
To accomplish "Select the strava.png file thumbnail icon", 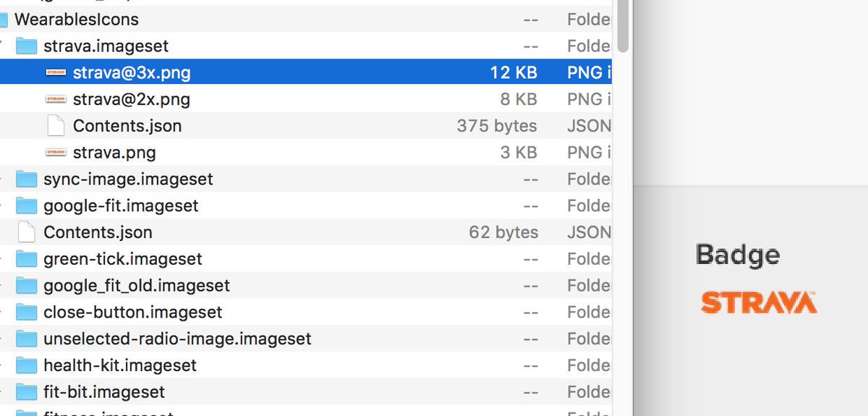I will pyautogui.click(x=56, y=153).
